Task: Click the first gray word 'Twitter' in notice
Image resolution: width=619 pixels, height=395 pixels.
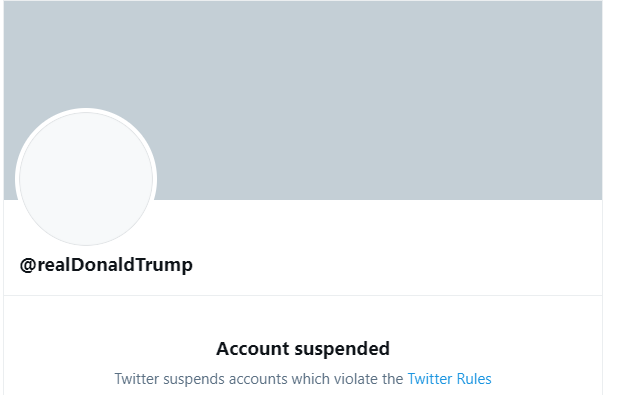Action: click(137, 379)
